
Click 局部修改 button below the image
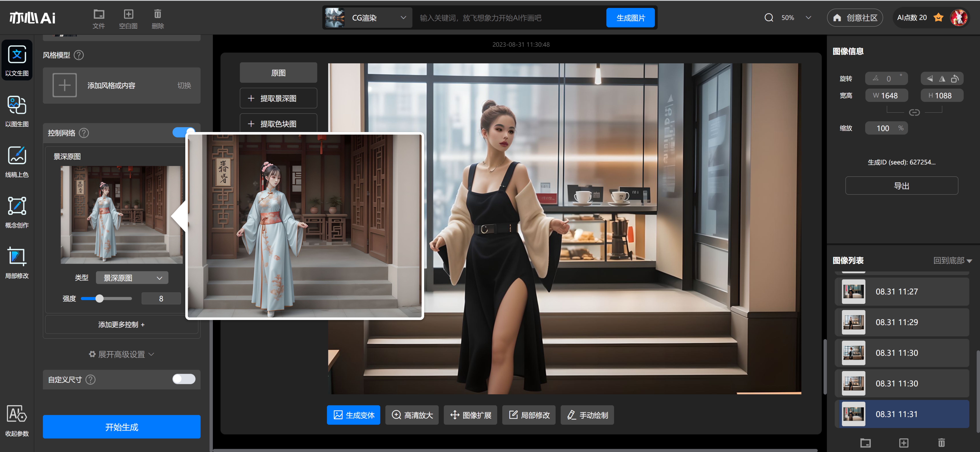[x=529, y=415]
